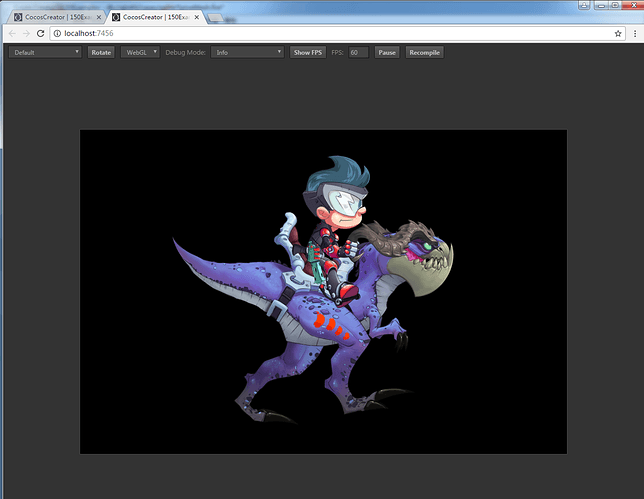Open the Debug Mode Info dropdown
Image resolution: width=644 pixels, height=499 pixels.
pos(247,52)
